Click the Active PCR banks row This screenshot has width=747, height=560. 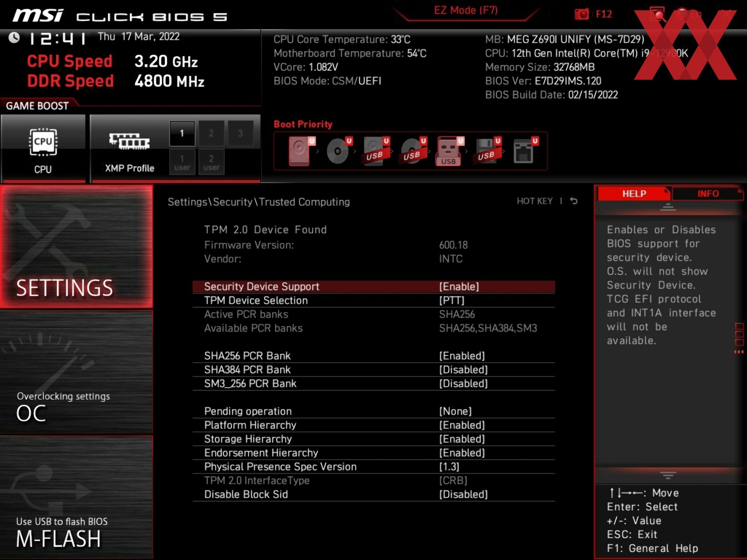click(373, 314)
